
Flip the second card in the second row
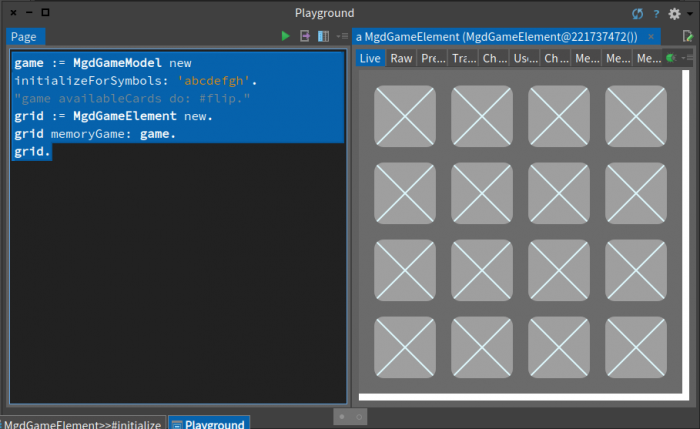pos(482,193)
